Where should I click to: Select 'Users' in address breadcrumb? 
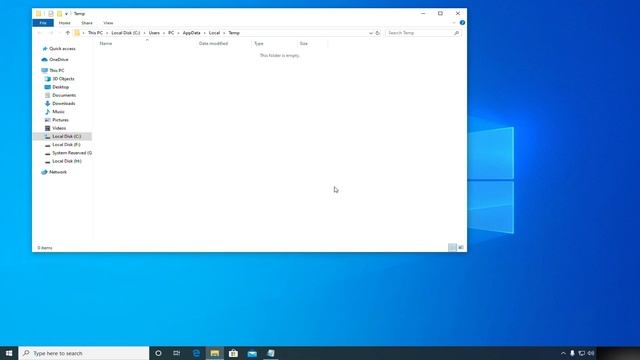(154, 33)
